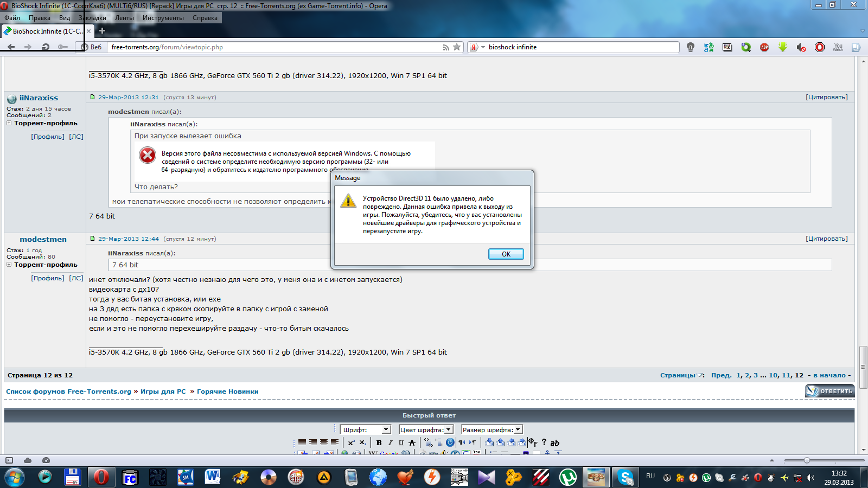Screen dimensions: 868x488
Task: Open uTorrent from the taskbar
Action: click(568, 477)
